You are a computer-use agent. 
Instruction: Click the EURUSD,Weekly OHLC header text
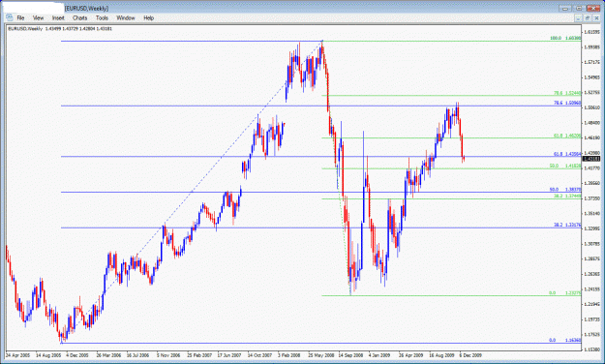60,29
